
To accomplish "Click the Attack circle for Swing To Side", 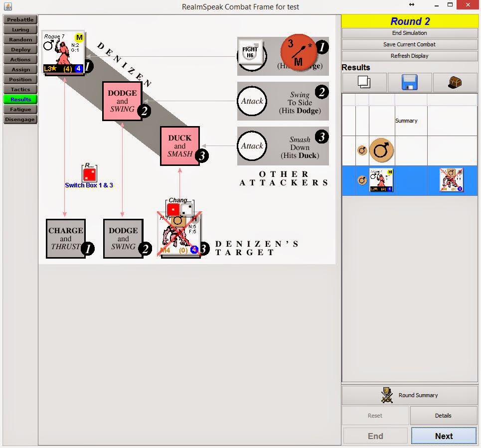I will [x=252, y=101].
